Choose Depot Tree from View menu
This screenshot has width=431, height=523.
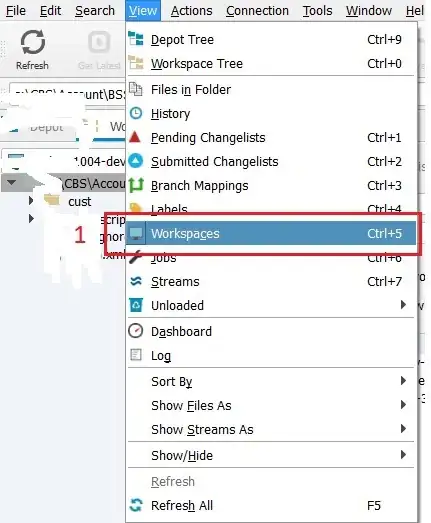(271, 39)
